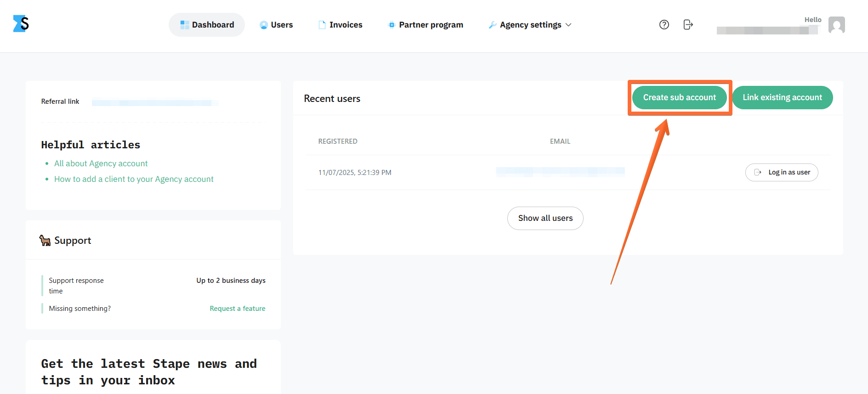Click the Agency settings wrench icon
Screen dimensions: 868x394
pyautogui.click(x=493, y=25)
